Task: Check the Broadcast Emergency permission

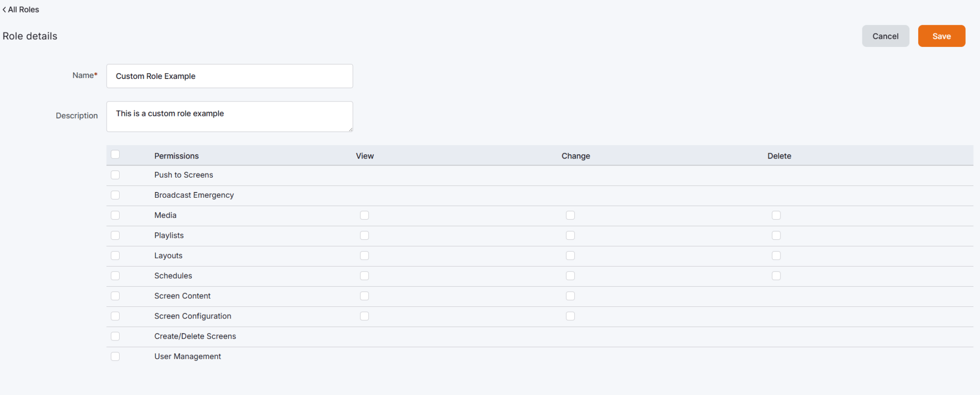Action: (x=115, y=195)
